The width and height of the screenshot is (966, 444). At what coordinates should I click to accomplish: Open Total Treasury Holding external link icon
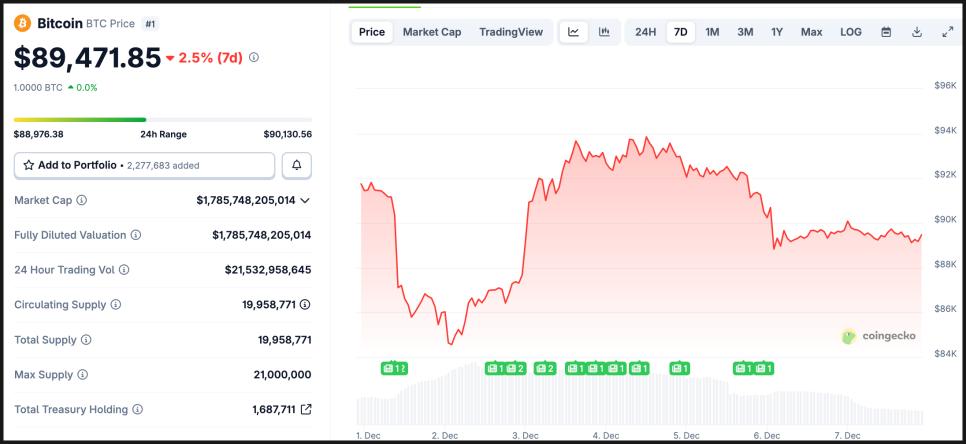(306, 409)
